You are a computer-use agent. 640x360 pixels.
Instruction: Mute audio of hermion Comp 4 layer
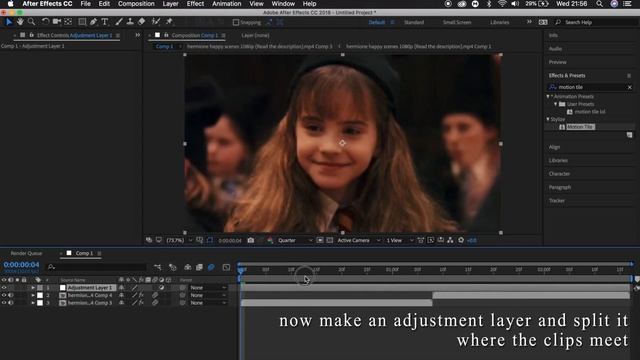11,295
